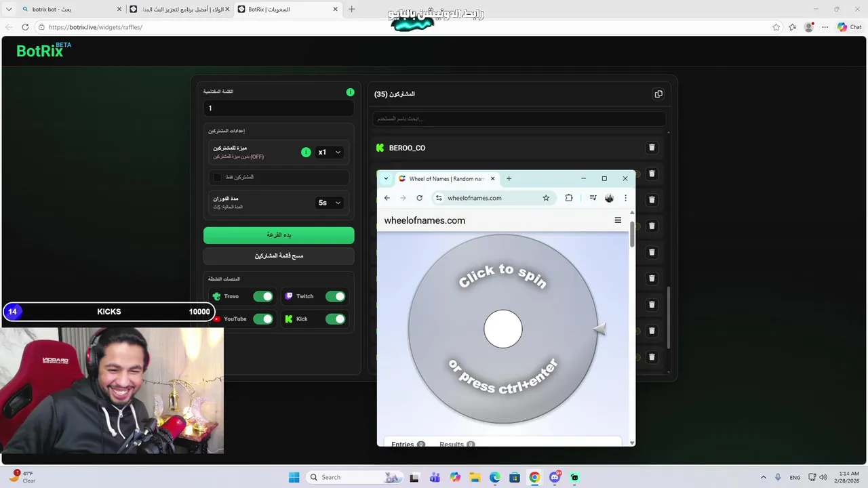Open Edge Copilot Chat button
Image resolution: width=868 pixels, height=488 pixels.
click(x=849, y=27)
